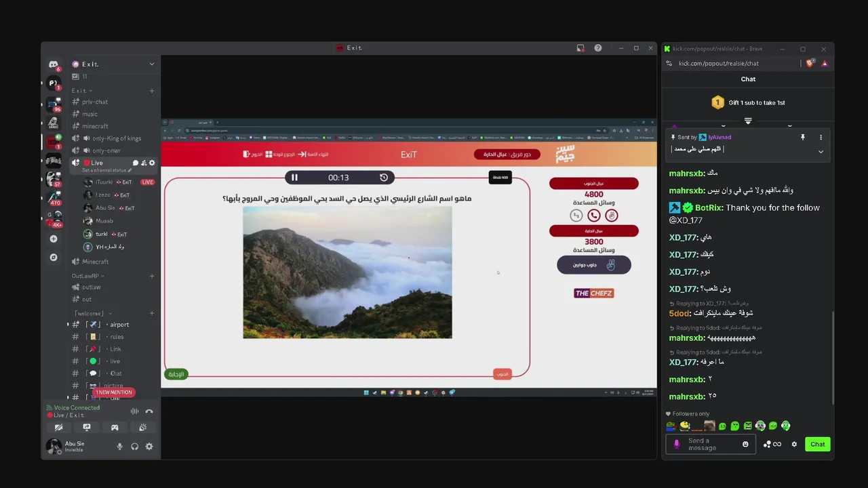Create channel in Exit. category plus
Image resolution: width=868 pixels, height=488 pixels.
pos(152,91)
